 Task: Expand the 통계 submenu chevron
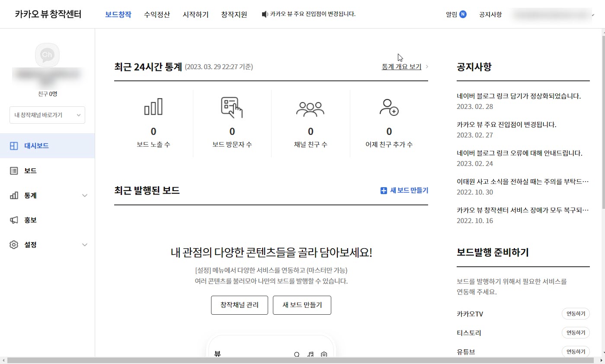(x=85, y=195)
